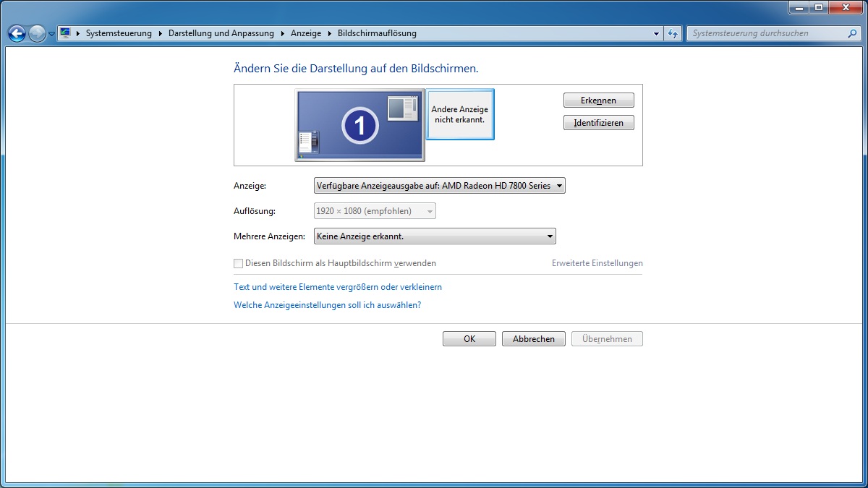Click the OK button
Image resolution: width=868 pixels, height=488 pixels.
[469, 338]
